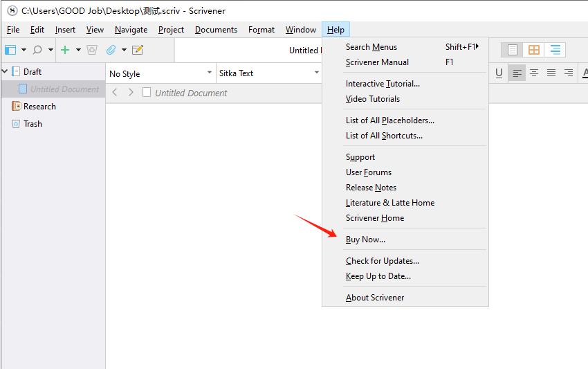Open the Navigate menu
Viewport: 588px width, 369px height.
[x=131, y=30]
